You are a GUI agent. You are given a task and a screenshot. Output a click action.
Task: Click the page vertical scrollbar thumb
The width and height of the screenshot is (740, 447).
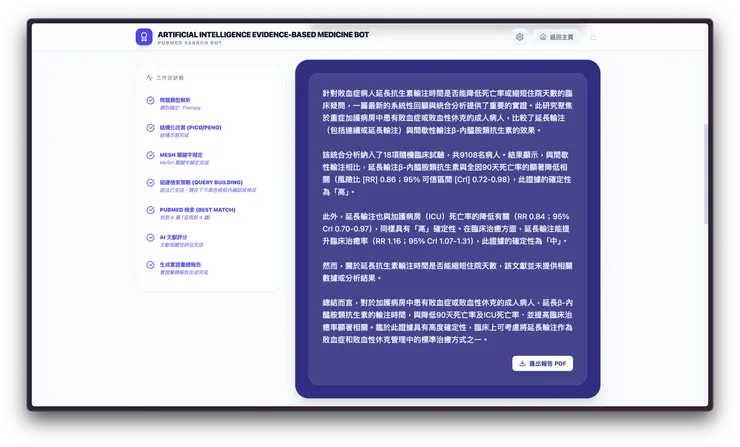[x=706, y=174]
